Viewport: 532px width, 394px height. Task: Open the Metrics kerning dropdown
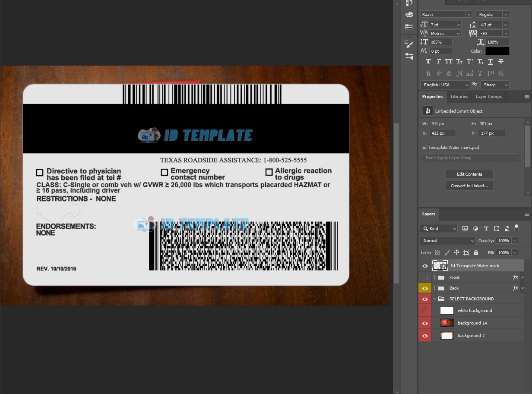tap(458, 33)
